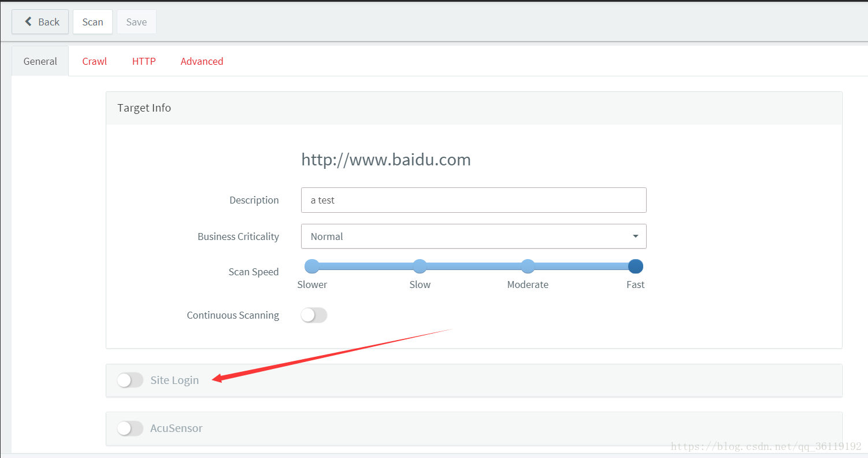Viewport: 868px width, 458px height.
Task: Click the AcuSensor section label
Action: click(176, 429)
